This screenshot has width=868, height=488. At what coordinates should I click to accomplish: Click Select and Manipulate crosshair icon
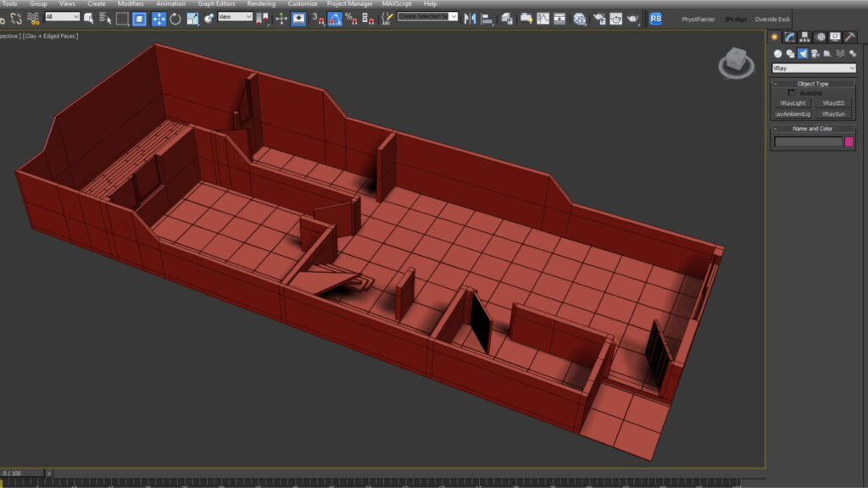click(x=281, y=19)
